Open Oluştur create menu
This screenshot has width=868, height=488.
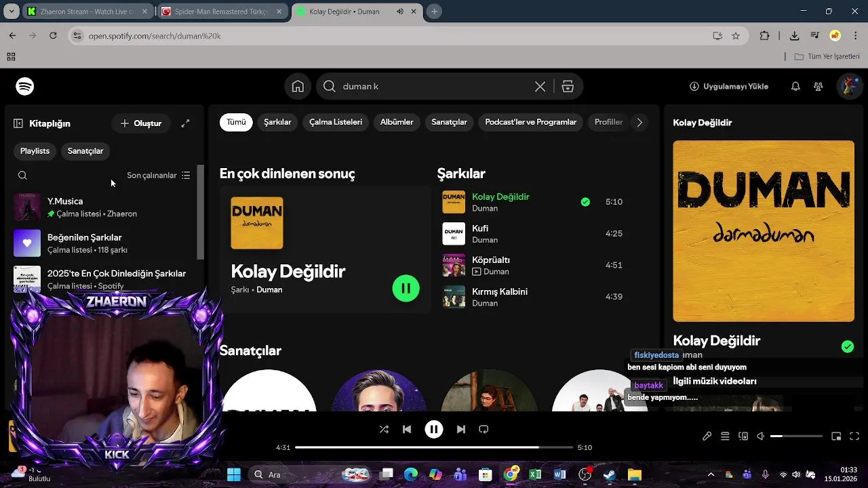click(141, 123)
